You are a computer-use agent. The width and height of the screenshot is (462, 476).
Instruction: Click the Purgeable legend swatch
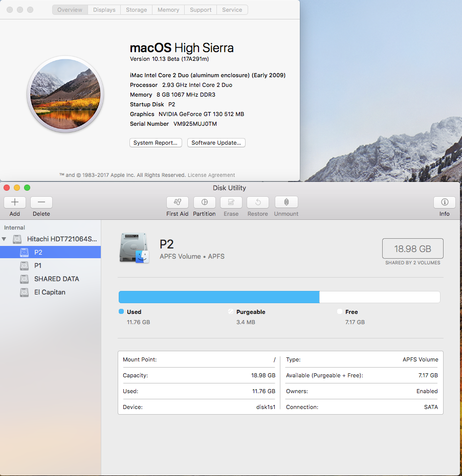[231, 311]
